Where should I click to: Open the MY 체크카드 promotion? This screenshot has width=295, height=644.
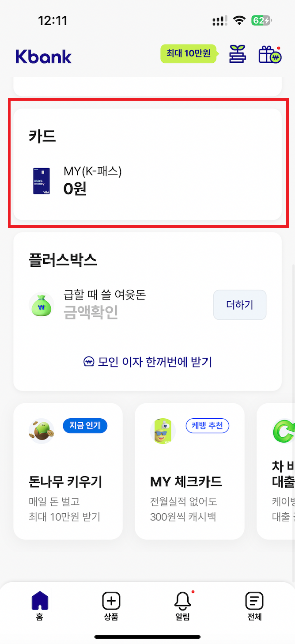tap(189, 481)
